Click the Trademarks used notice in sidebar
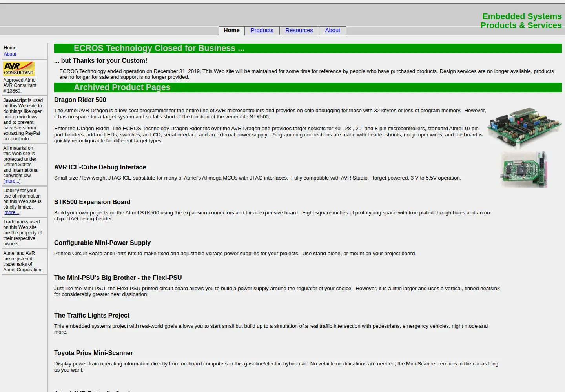The width and height of the screenshot is (565, 392). click(x=22, y=233)
